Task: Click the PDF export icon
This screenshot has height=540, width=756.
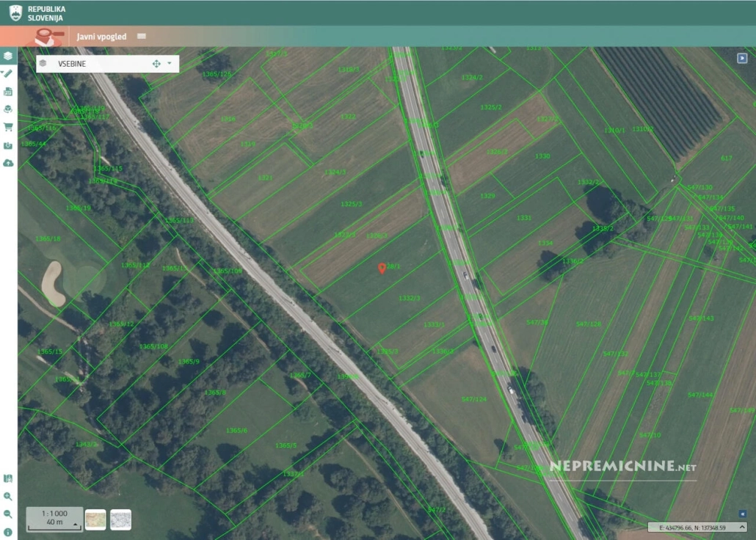Action: click(8, 92)
